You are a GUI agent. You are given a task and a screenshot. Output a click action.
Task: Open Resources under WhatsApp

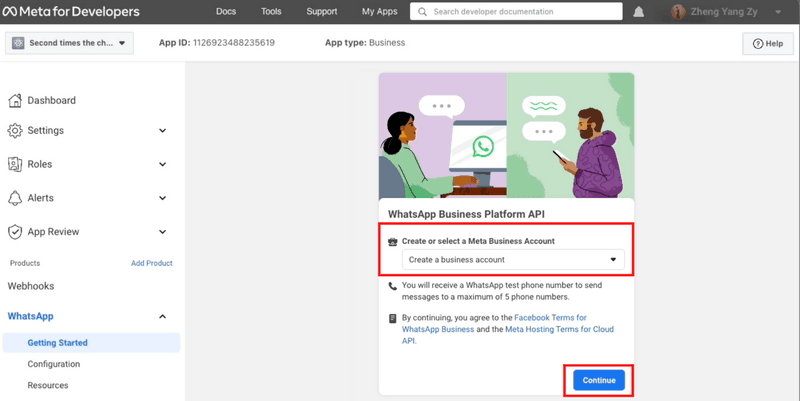47,385
